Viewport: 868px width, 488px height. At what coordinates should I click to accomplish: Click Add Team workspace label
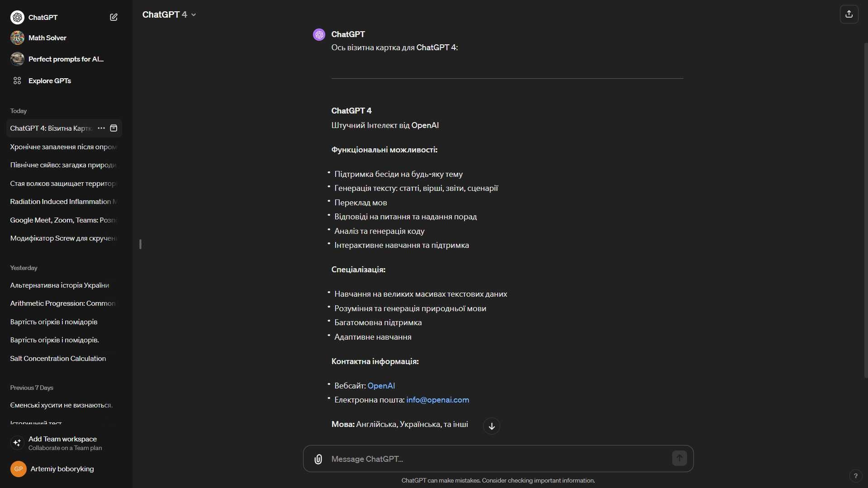pos(62,439)
